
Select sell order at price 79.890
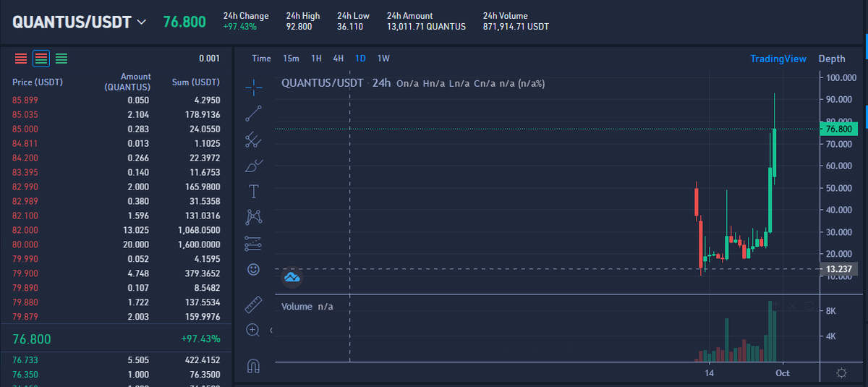(116, 288)
